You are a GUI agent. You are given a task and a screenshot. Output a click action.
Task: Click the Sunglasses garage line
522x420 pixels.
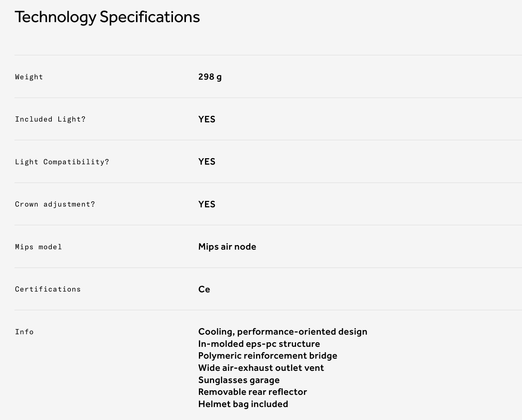pos(239,380)
